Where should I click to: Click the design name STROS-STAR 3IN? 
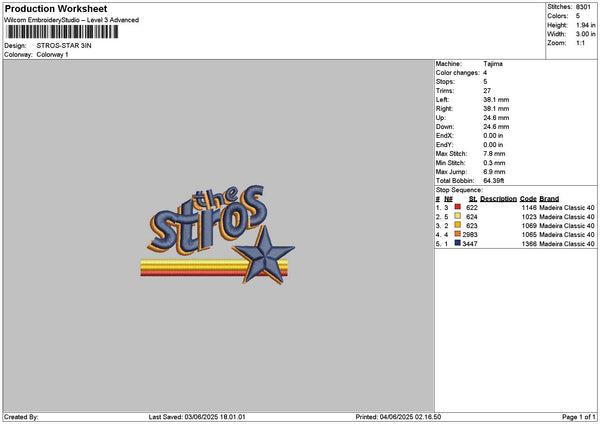coord(64,46)
